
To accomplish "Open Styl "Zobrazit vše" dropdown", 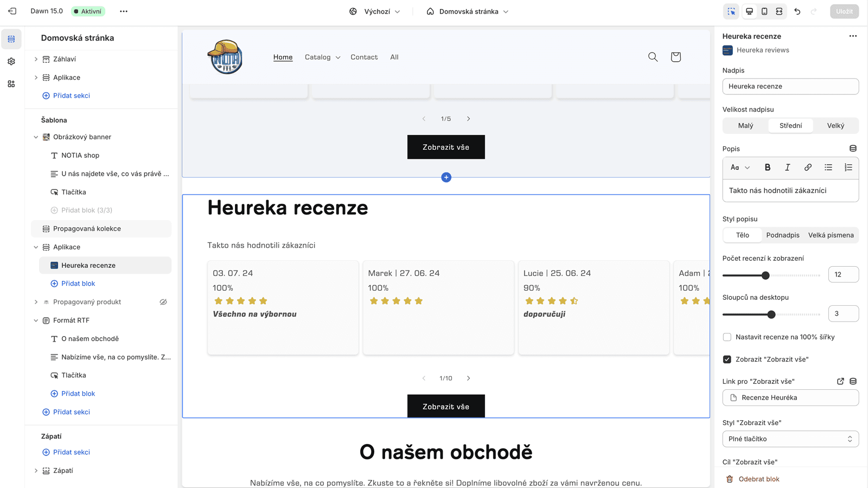I will [x=790, y=439].
